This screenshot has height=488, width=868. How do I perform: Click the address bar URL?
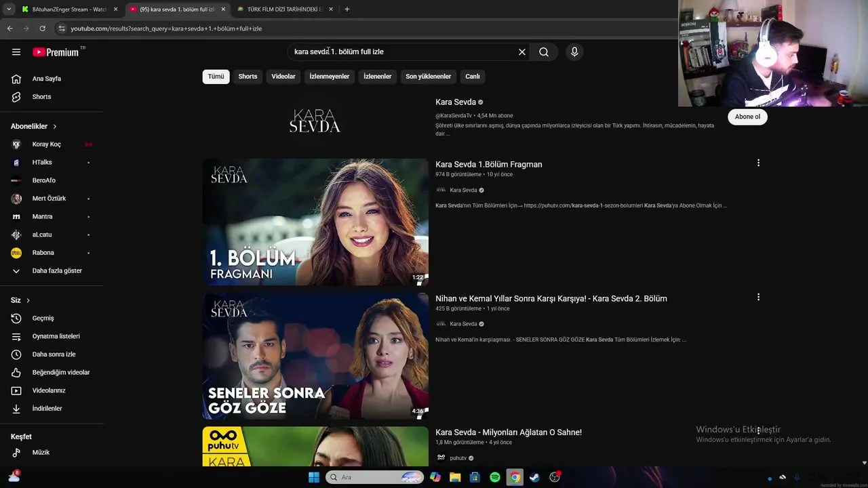[166, 28]
